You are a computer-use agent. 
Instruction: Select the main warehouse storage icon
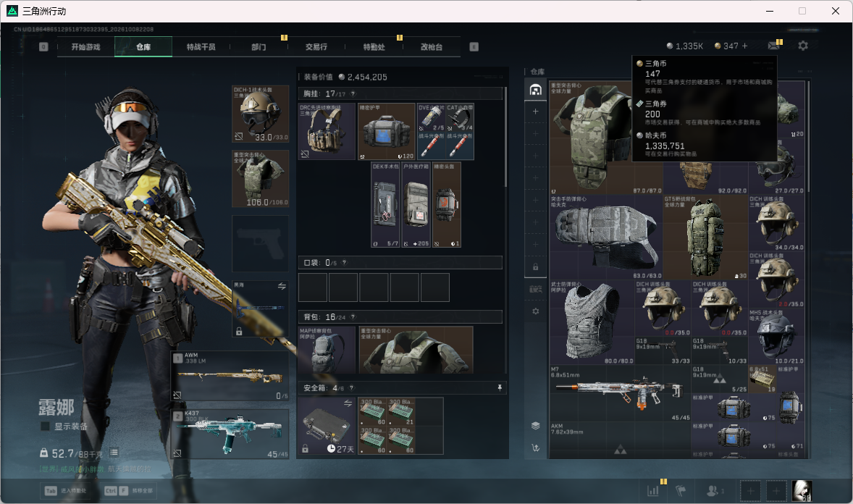tap(535, 90)
